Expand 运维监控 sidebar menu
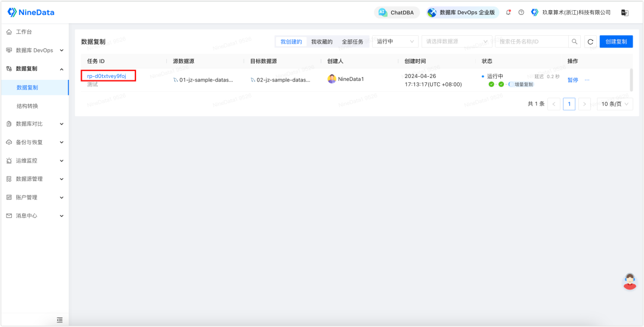644x327 pixels. [34, 161]
